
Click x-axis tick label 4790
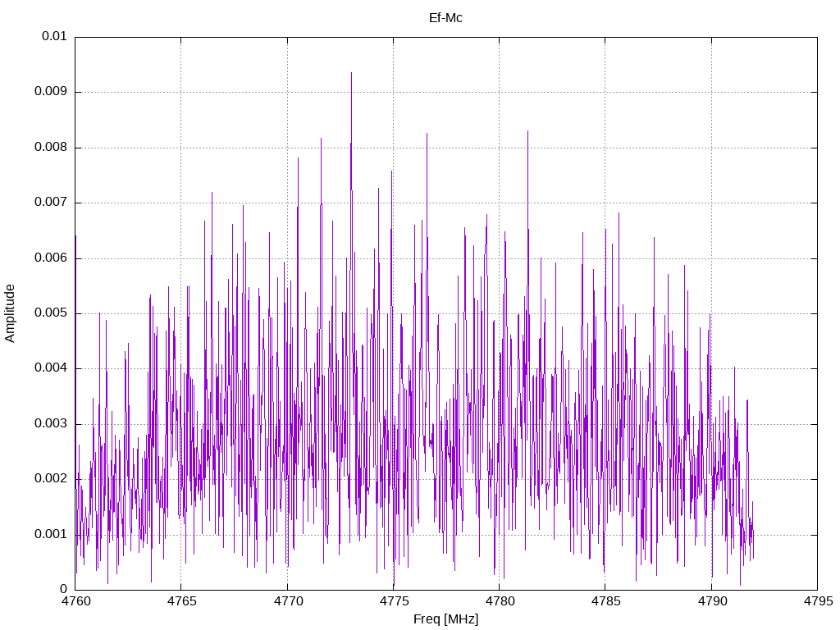(x=712, y=601)
